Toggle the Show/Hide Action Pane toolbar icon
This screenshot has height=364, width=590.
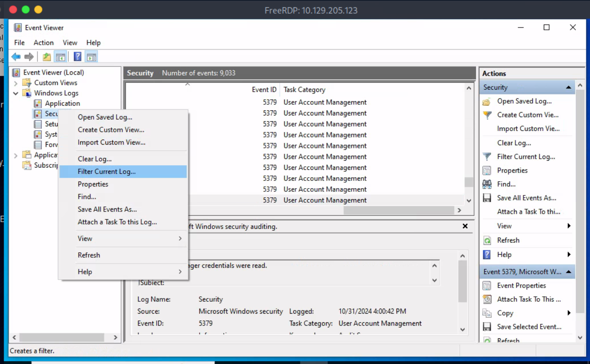91,57
